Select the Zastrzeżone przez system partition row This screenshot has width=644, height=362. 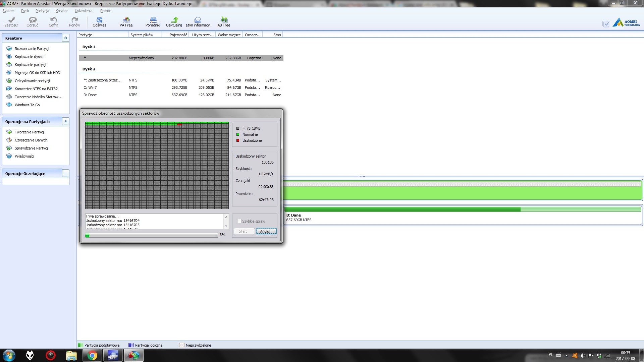point(181,80)
